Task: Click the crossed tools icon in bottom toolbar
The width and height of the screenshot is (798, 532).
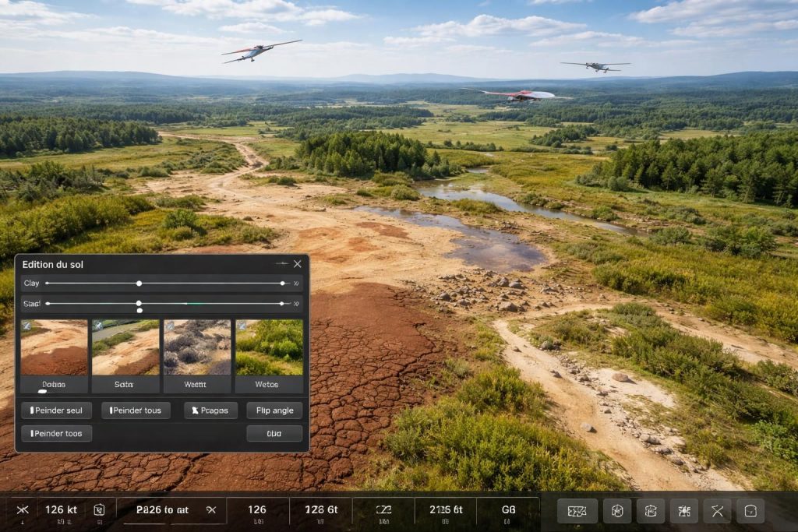Action: pos(717,511)
